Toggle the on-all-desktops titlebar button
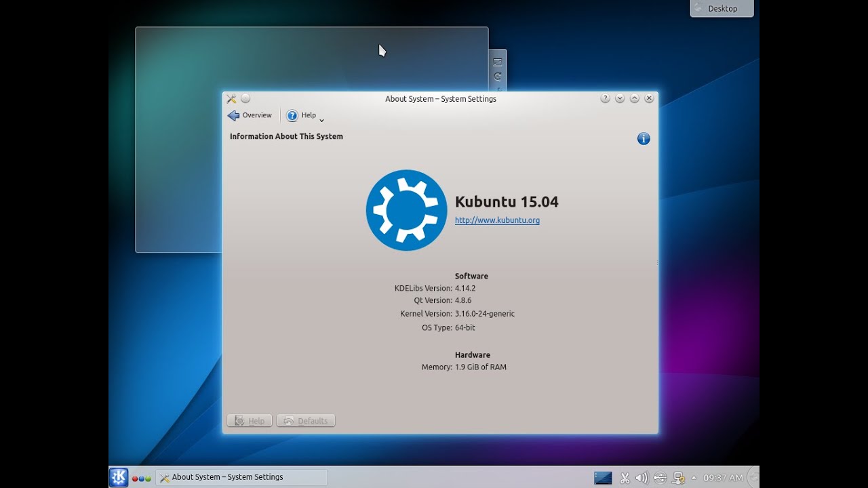868x488 pixels. click(x=245, y=99)
